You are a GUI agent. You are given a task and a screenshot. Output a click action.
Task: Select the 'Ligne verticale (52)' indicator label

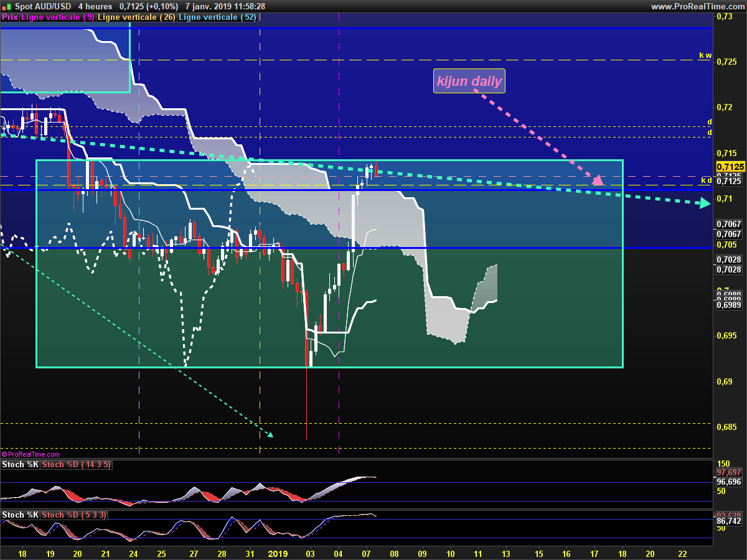pos(217,17)
